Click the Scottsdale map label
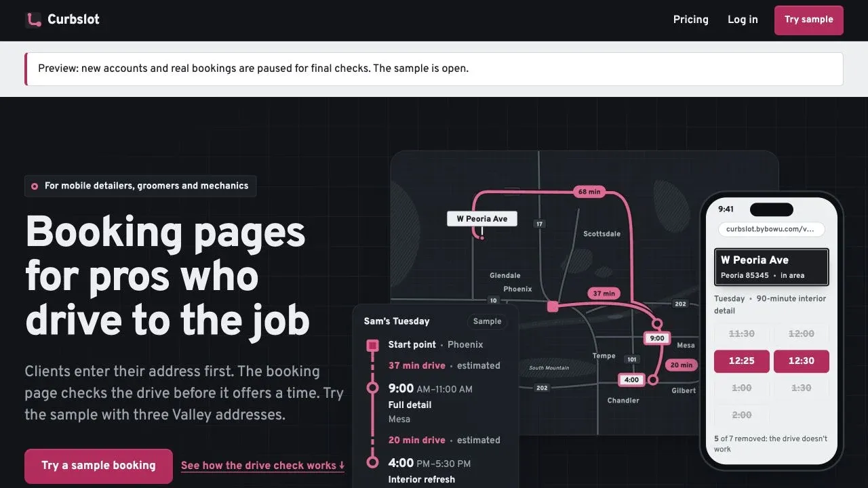 [x=602, y=234]
